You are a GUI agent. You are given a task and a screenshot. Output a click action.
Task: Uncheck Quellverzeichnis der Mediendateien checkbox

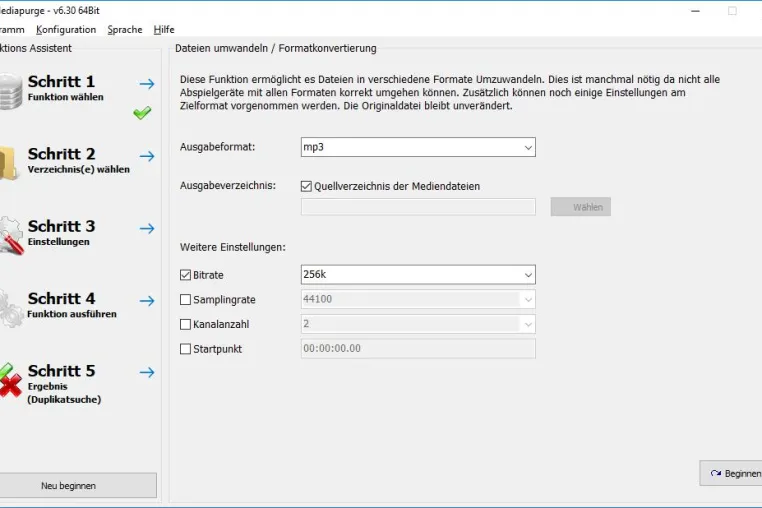tap(306, 186)
